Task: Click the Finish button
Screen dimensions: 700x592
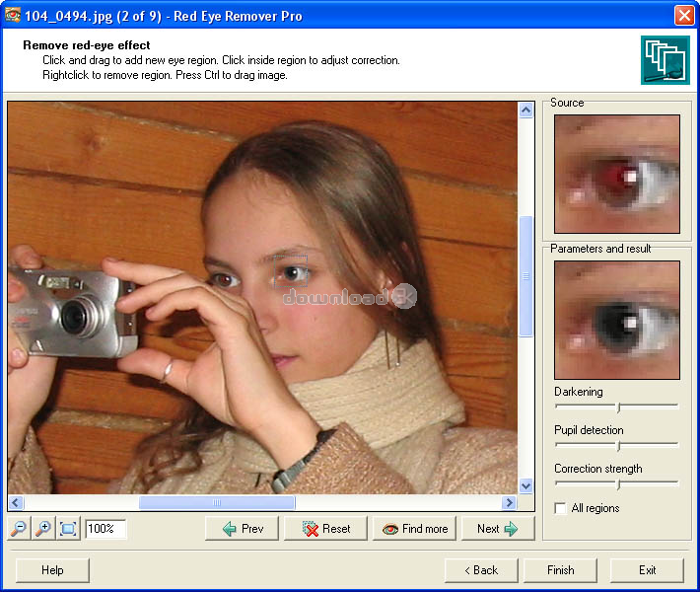Action: [x=560, y=570]
